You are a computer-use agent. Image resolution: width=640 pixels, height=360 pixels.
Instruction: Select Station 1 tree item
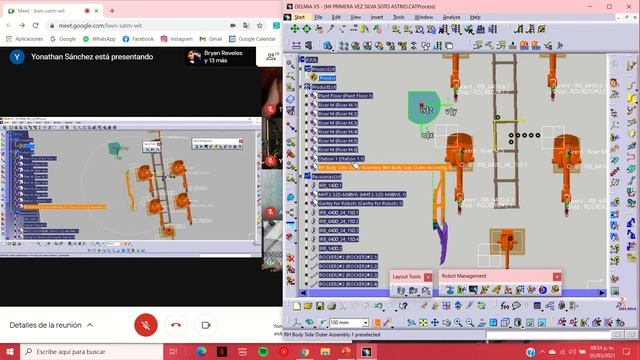(x=341, y=158)
